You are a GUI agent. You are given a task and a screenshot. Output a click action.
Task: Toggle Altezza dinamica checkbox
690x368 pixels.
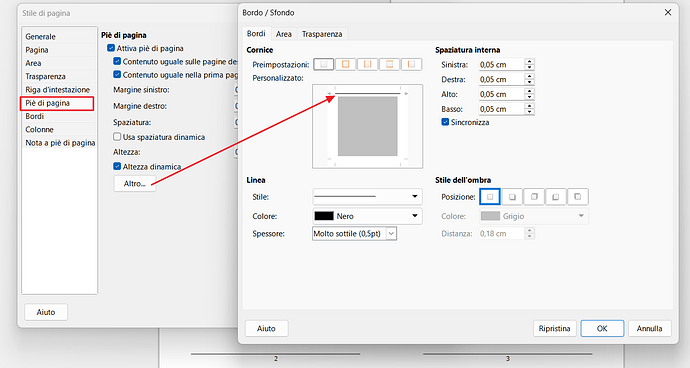tap(117, 166)
